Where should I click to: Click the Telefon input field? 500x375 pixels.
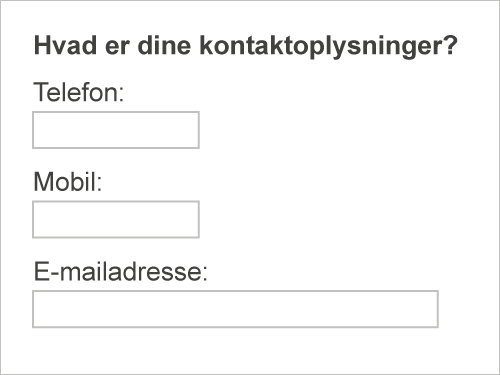(116, 130)
